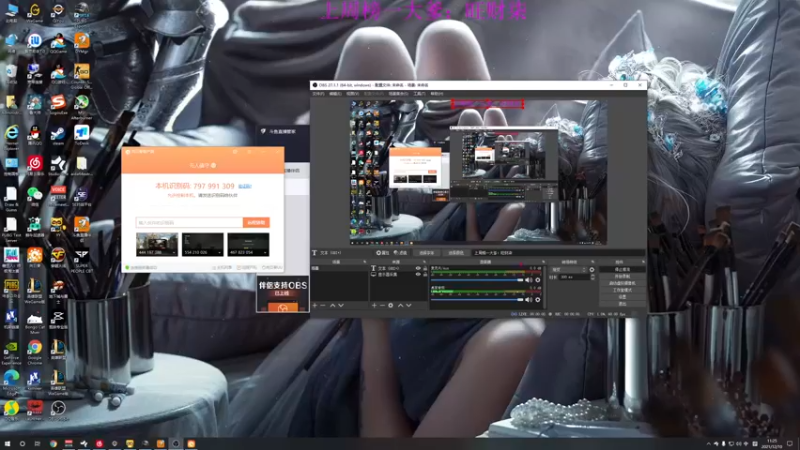This screenshot has height=450, width=800.
Task: Open settings gear for second mixer channel
Action: (538, 299)
